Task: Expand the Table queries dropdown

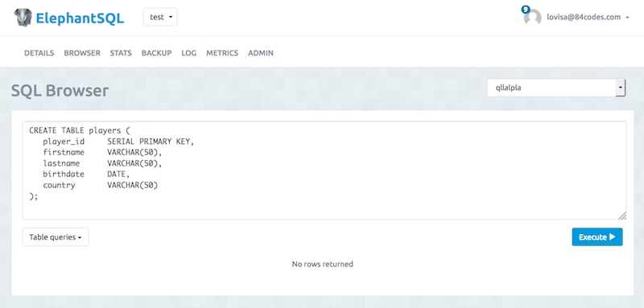Action: pyautogui.click(x=56, y=237)
